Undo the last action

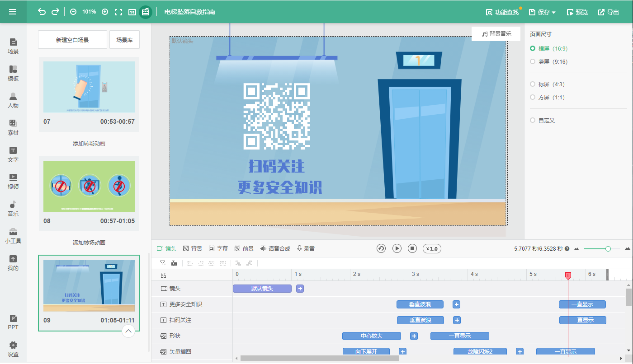coord(42,12)
